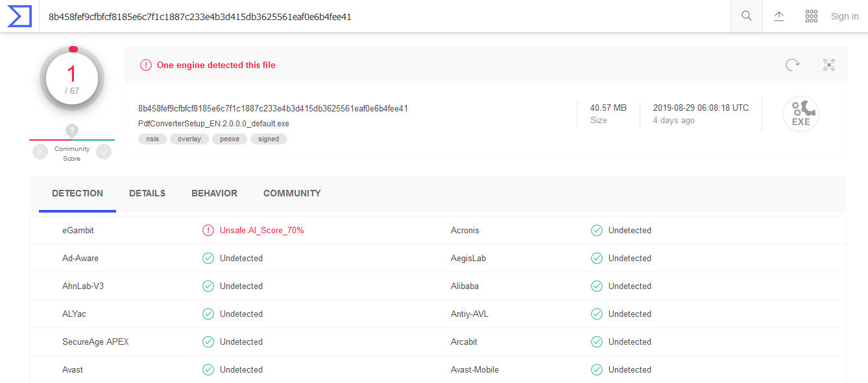Open the similarity graph icon

[x=829, y=65]
